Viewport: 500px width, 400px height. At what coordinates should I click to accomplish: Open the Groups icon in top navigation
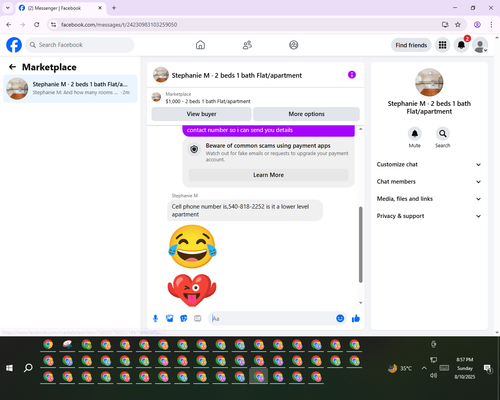[294, 45]
